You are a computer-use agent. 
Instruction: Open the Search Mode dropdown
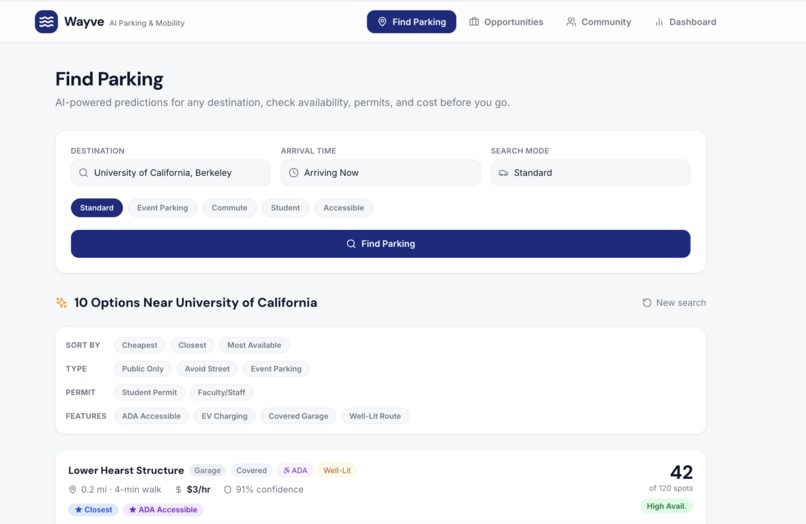(591, 173)
